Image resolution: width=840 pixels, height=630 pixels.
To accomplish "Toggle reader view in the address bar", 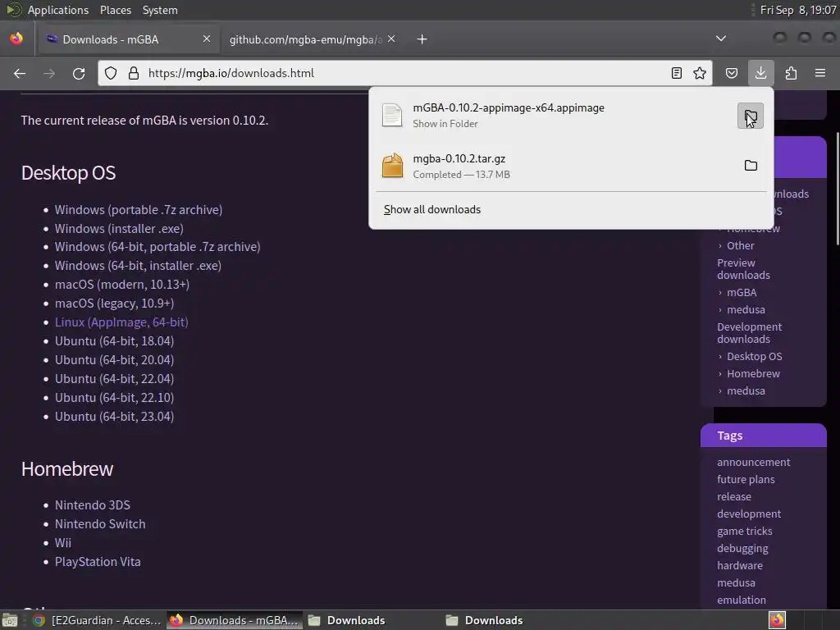I will [677, 73].
